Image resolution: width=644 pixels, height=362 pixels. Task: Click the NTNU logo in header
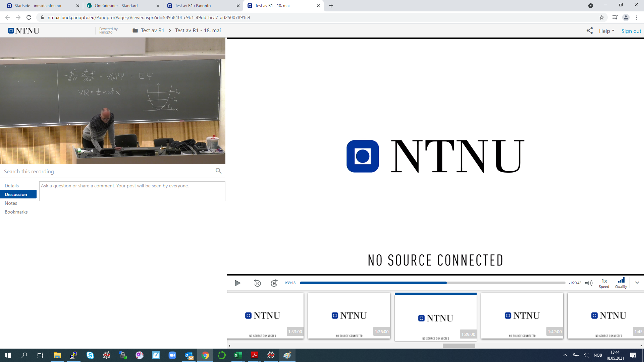click(x=24, y=31)
